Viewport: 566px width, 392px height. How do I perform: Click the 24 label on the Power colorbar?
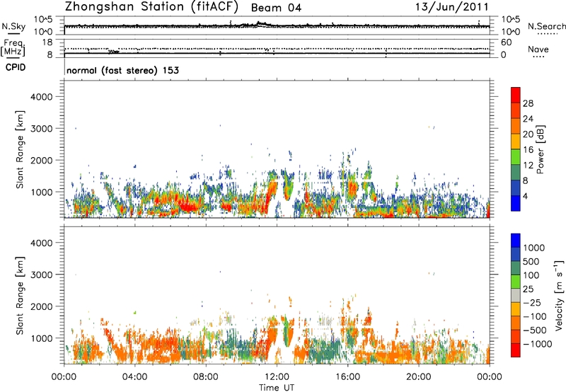528,119
